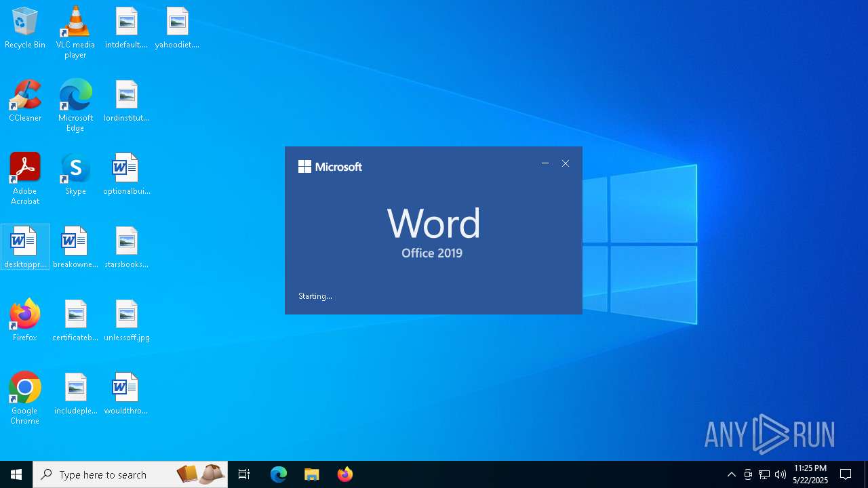The image size is (868, 488).
Task: Select the wouldthro Word document
Action: pyautogui.click(x=126, y=394)
